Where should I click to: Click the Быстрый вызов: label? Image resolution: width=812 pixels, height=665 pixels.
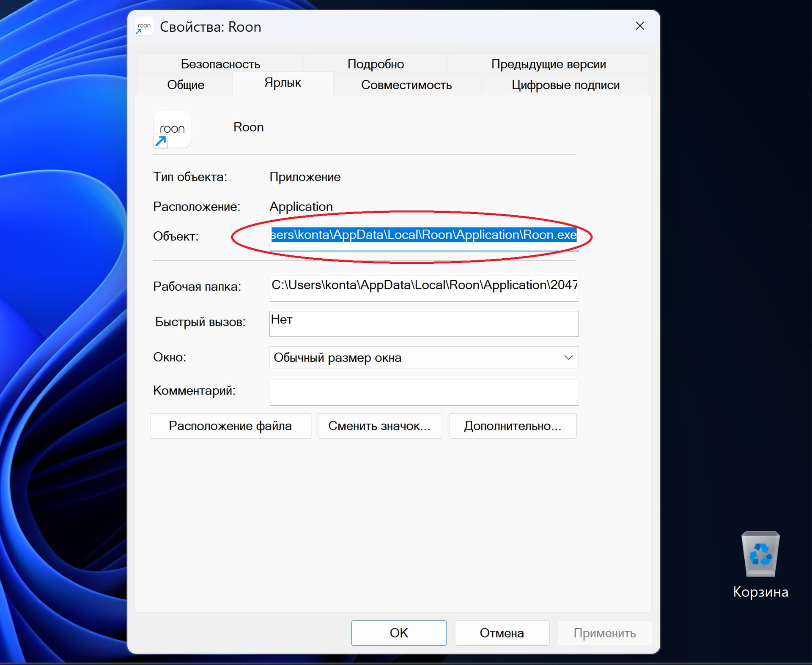(x=200, y=322)
